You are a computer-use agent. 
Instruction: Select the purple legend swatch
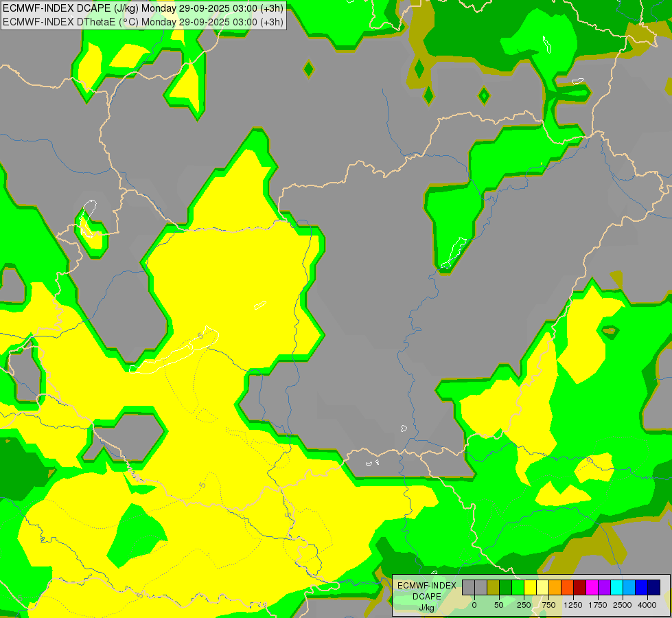coord(604,587)
